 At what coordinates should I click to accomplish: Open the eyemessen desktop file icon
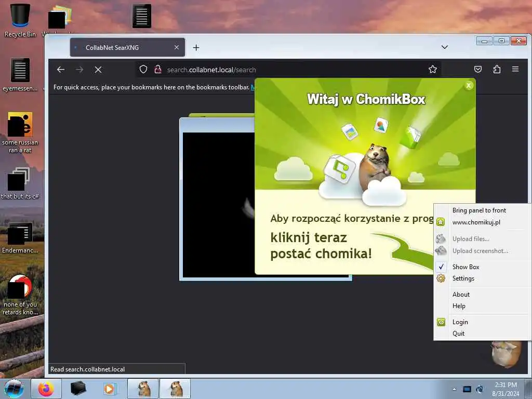tap(20, 75)
